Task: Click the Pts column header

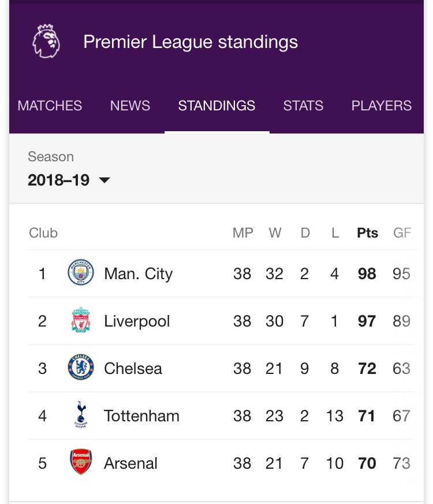Action: tap(367, 233)
